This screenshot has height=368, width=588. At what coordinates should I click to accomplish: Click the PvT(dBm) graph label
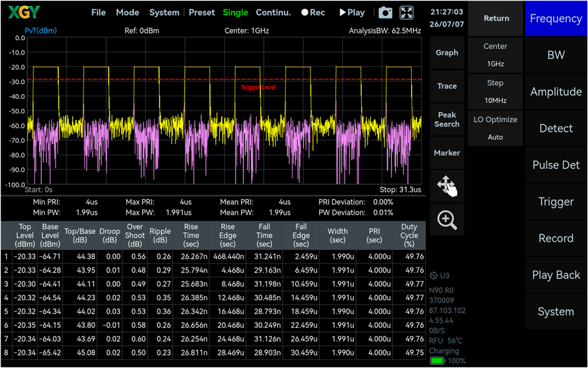click(41, 31)
